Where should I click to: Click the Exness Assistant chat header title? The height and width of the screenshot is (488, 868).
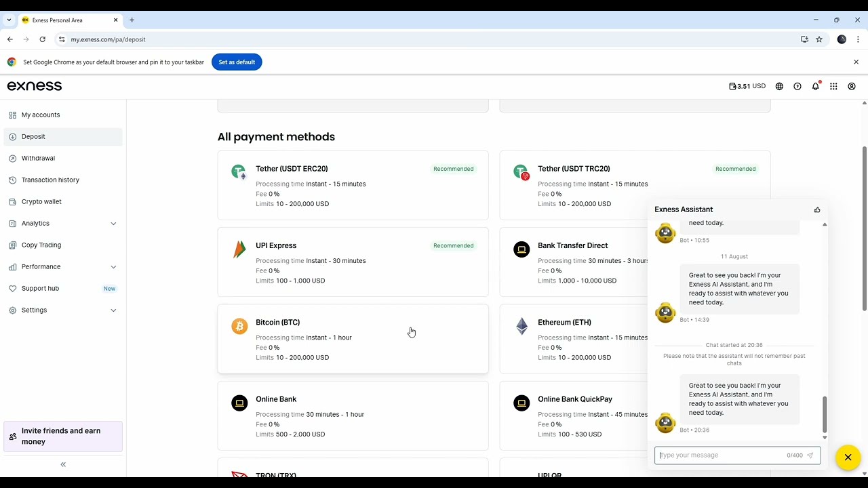[684, 209]
